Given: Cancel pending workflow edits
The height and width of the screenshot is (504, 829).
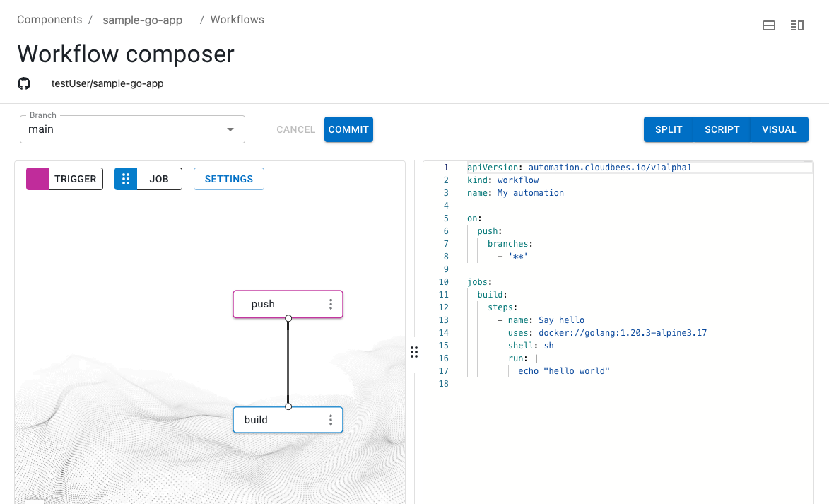Looking at the screenshot, I should pos(295,129).
